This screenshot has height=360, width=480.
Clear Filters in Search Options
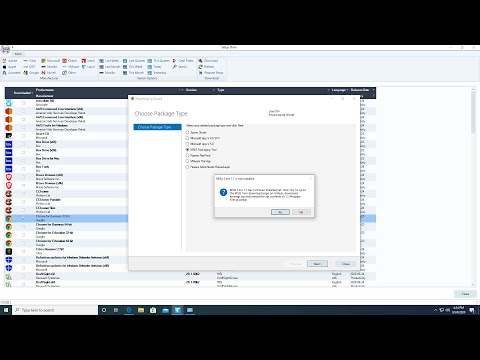183,61
